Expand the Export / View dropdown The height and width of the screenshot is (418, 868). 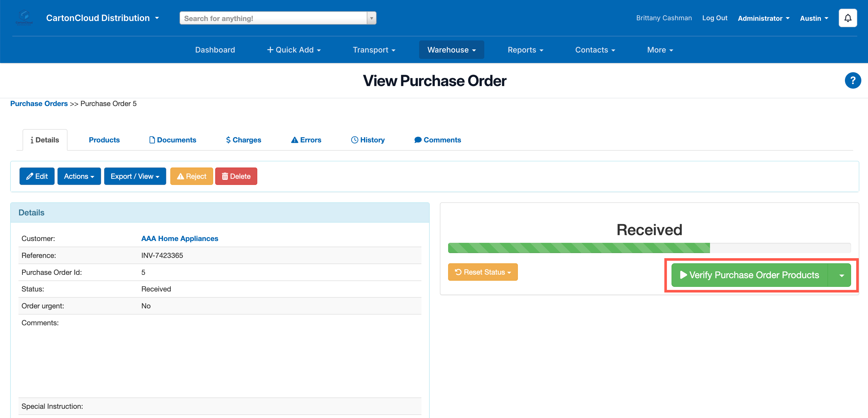(135, 176)
